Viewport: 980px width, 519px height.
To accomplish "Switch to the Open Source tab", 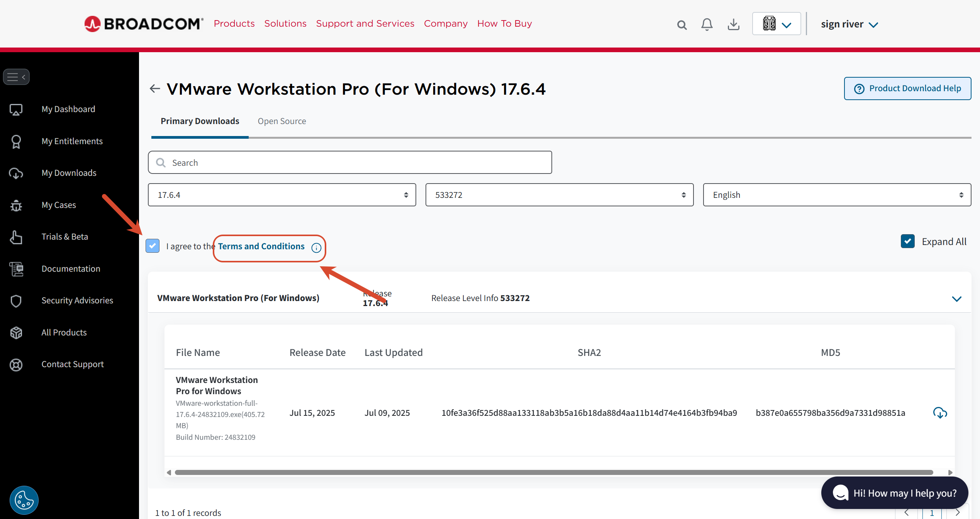I will click(x=282, y=121).
